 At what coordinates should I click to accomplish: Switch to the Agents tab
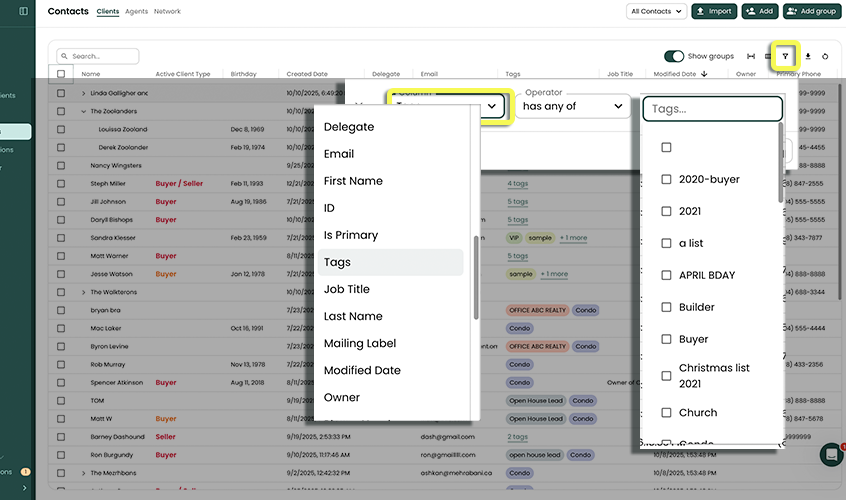coord(136,12)
